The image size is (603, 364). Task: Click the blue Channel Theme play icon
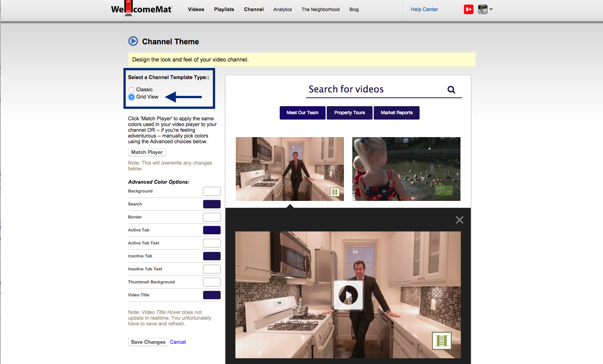coord(133,41)
